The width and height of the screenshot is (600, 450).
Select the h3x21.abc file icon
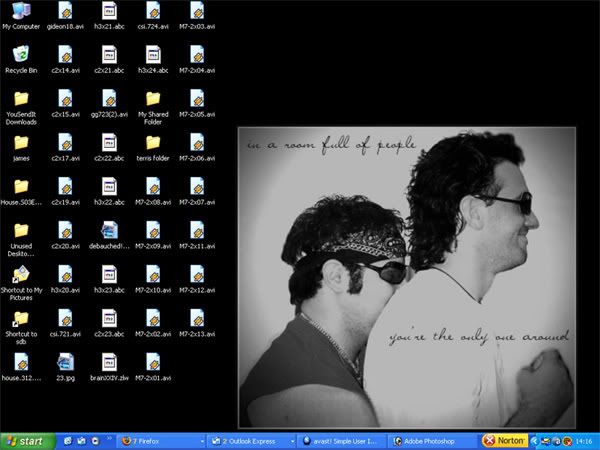coord(108,12)
